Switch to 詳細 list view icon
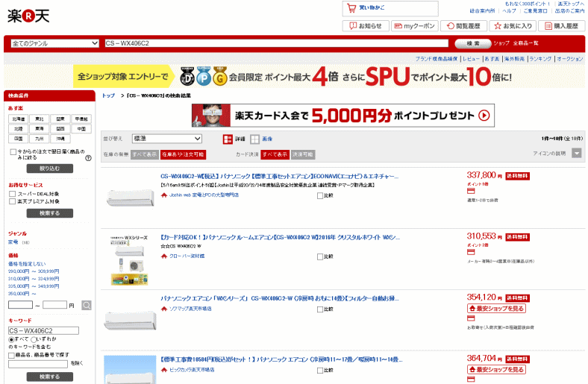This screenshot has width=588, height=384. (228, 139)
